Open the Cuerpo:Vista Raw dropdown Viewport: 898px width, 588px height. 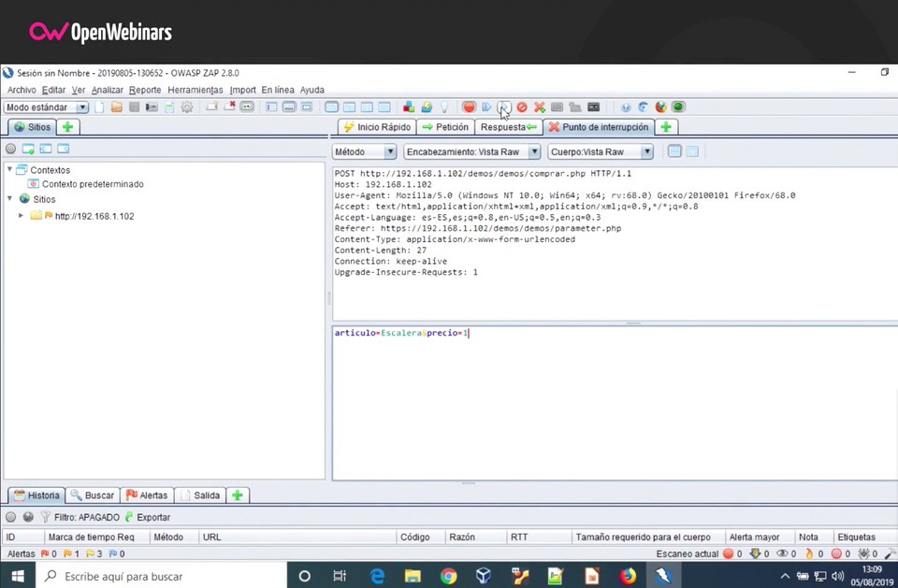click(x=645, y=151)
